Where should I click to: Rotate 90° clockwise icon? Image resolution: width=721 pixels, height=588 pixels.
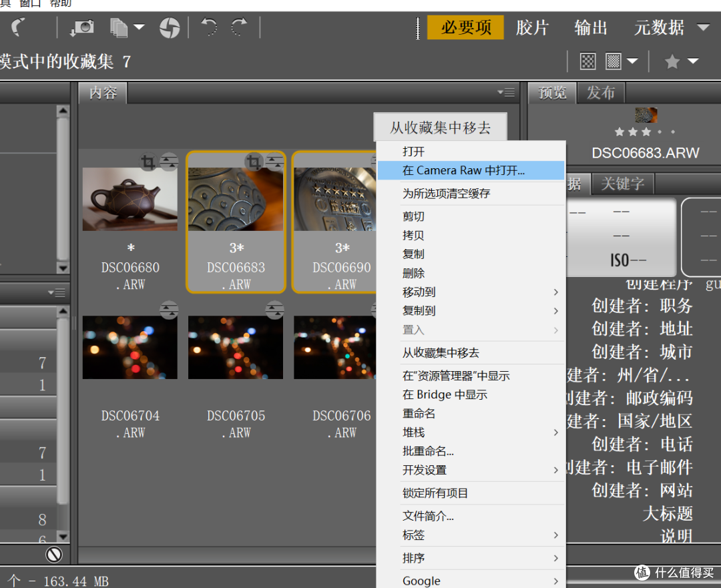tap(240, 27)
